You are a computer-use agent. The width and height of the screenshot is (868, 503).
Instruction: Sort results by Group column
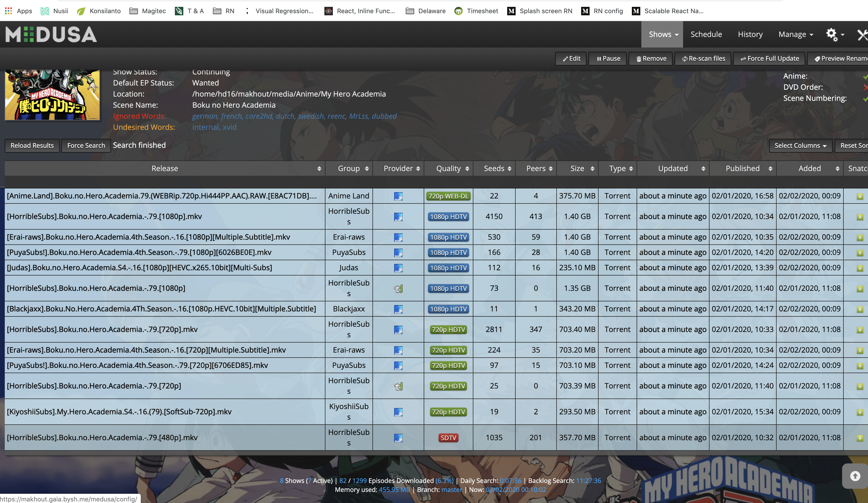click(x=349, y=168)
